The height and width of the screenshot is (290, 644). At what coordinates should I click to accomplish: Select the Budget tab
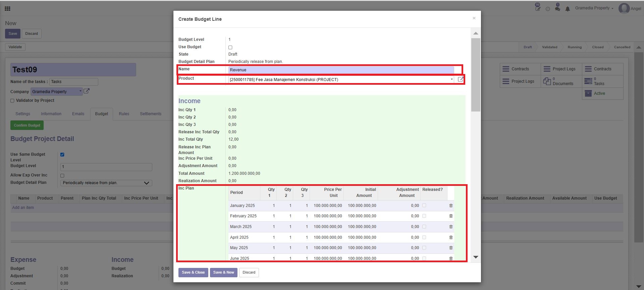tap(102, 114)
